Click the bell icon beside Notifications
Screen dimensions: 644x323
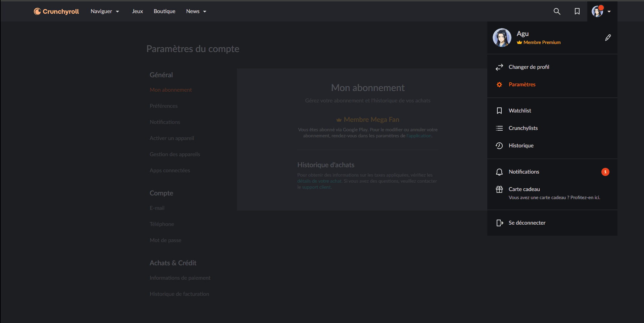499,172
